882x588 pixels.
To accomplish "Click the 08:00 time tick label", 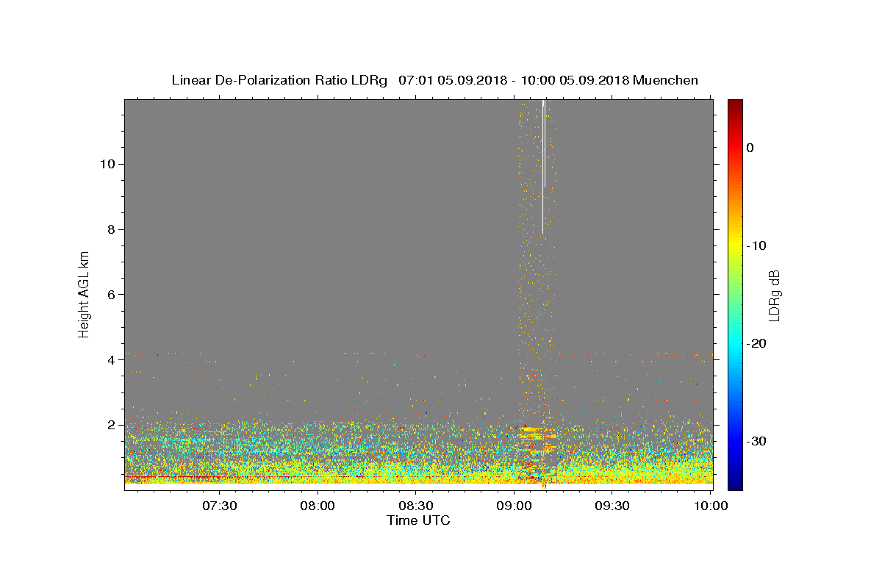I will pos(318,506).
